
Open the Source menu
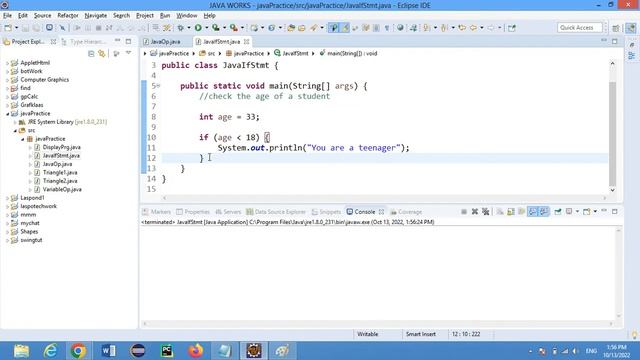pos(42,16)
